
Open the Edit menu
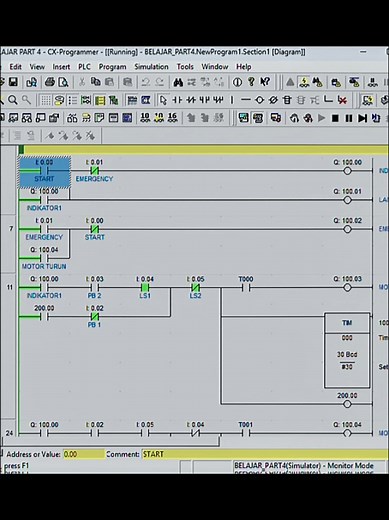click(x=15, y=67)
